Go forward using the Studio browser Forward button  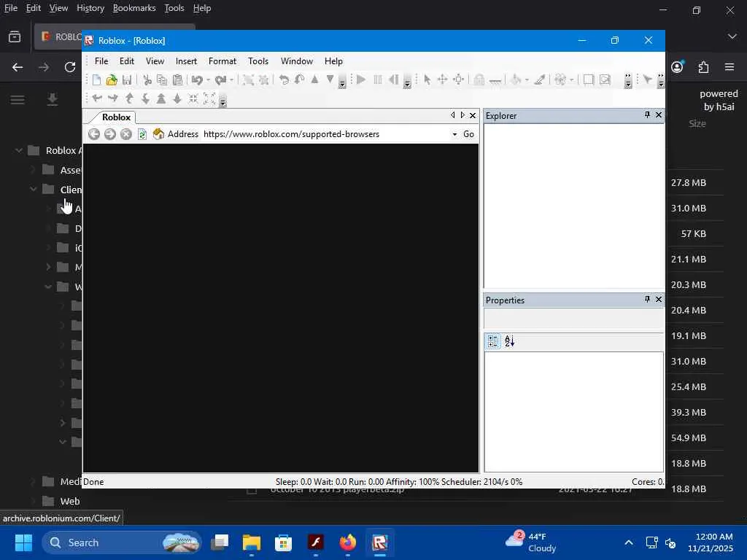[110, 134]
